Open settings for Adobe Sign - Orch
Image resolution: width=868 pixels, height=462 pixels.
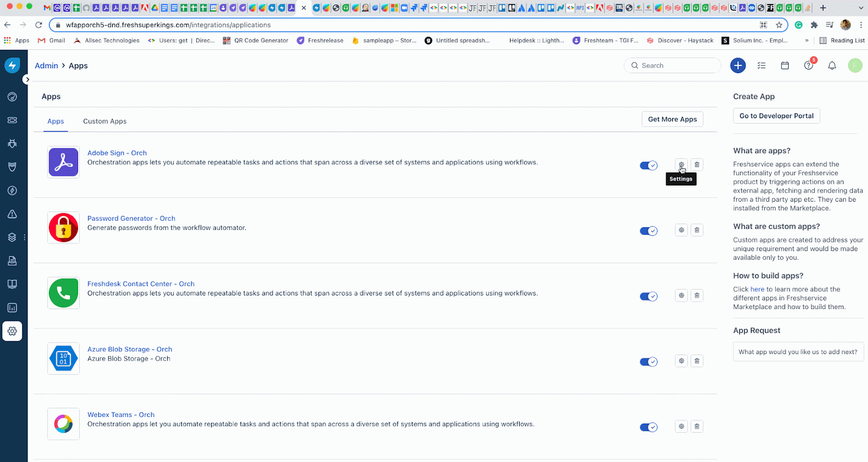[681, 165]
